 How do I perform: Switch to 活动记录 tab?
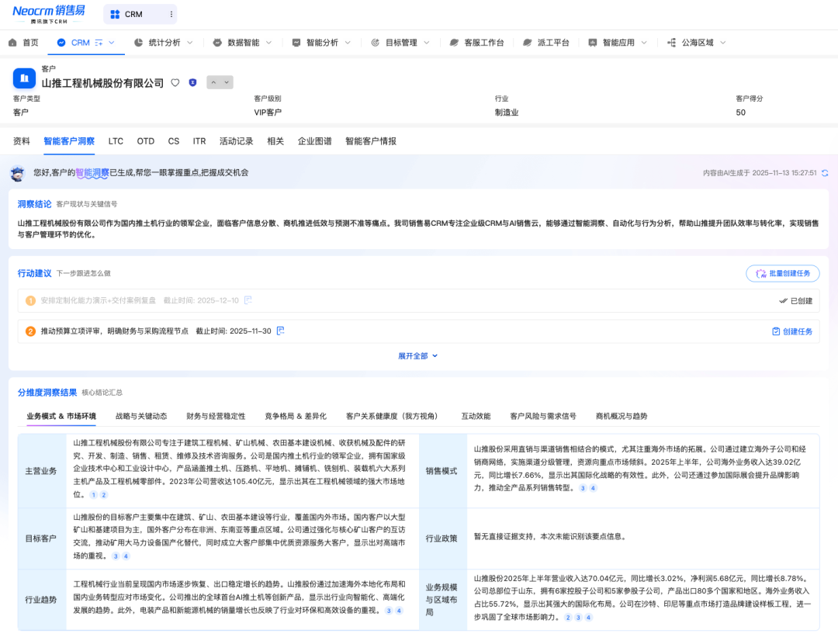pos(236,141)
